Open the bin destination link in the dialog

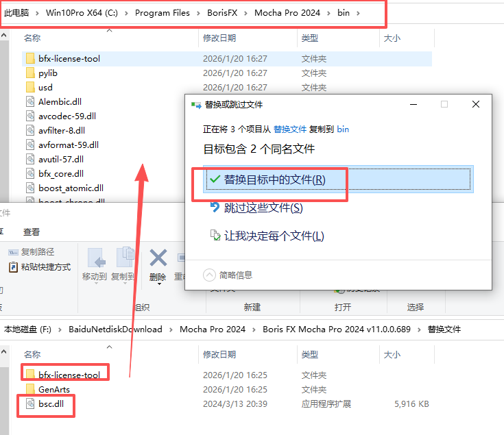coord(343,129)
